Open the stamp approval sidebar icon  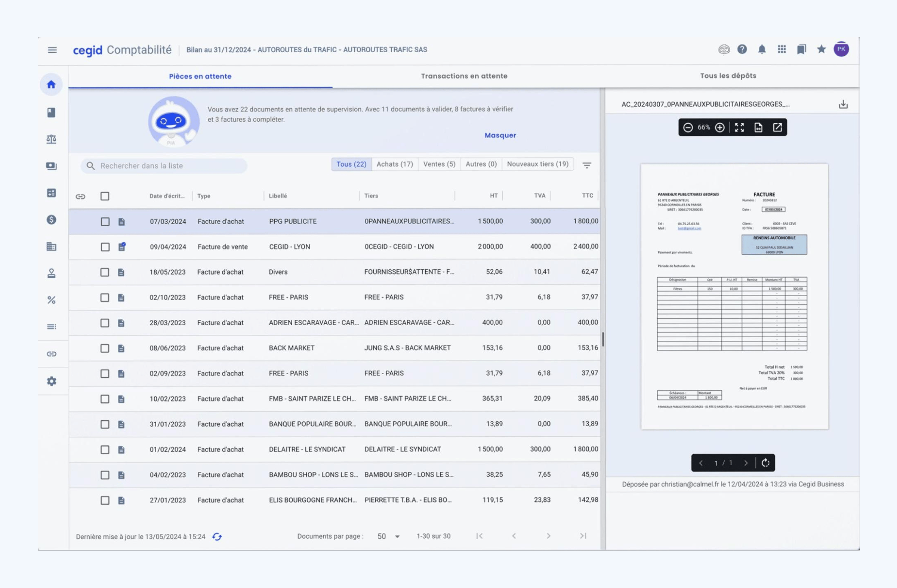pos(51,273)
